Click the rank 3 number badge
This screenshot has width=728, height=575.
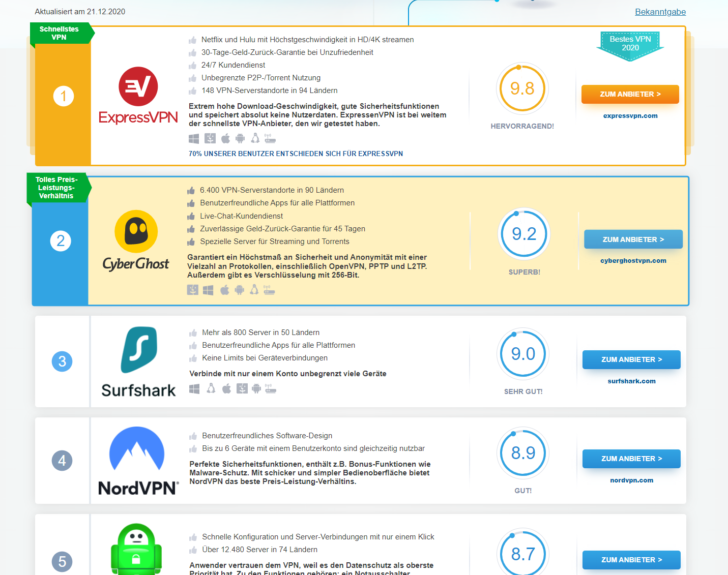[62, 361]
